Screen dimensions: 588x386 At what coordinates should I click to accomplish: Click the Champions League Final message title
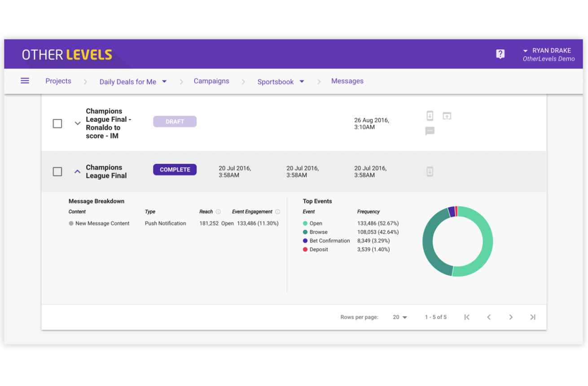pyautogui.click(x=106, y=171)
